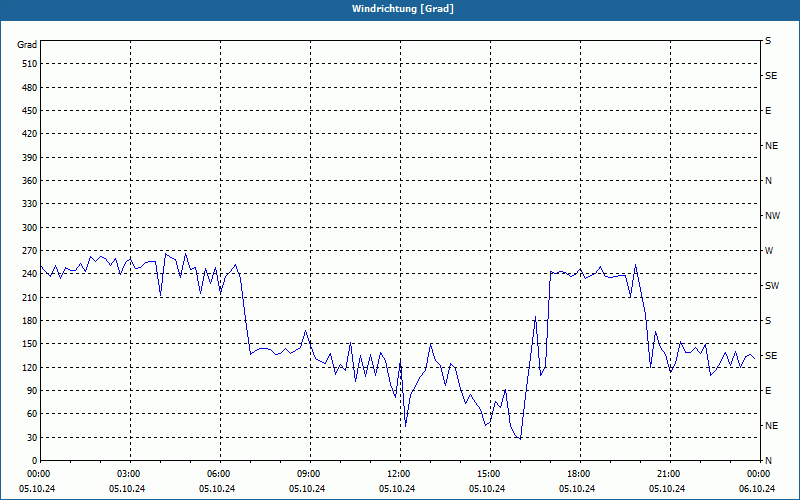Click the 06:00 time label on the x-axis

click(220, 473)
